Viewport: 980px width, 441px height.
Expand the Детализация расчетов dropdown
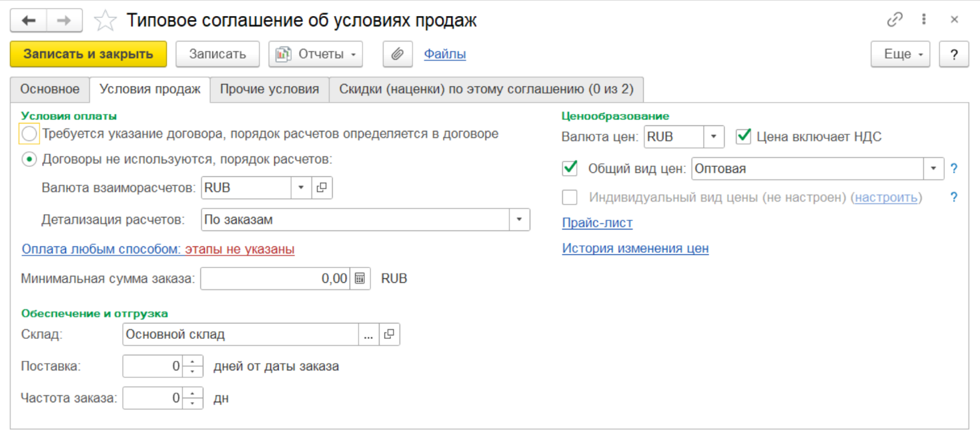coord(519,219)
